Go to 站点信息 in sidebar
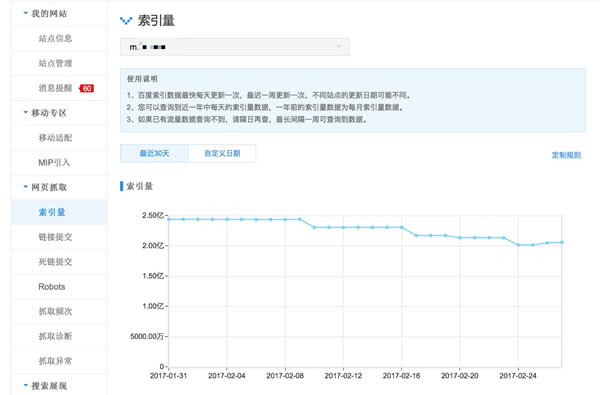Screen dimensions: 600x395 point(55,38)
